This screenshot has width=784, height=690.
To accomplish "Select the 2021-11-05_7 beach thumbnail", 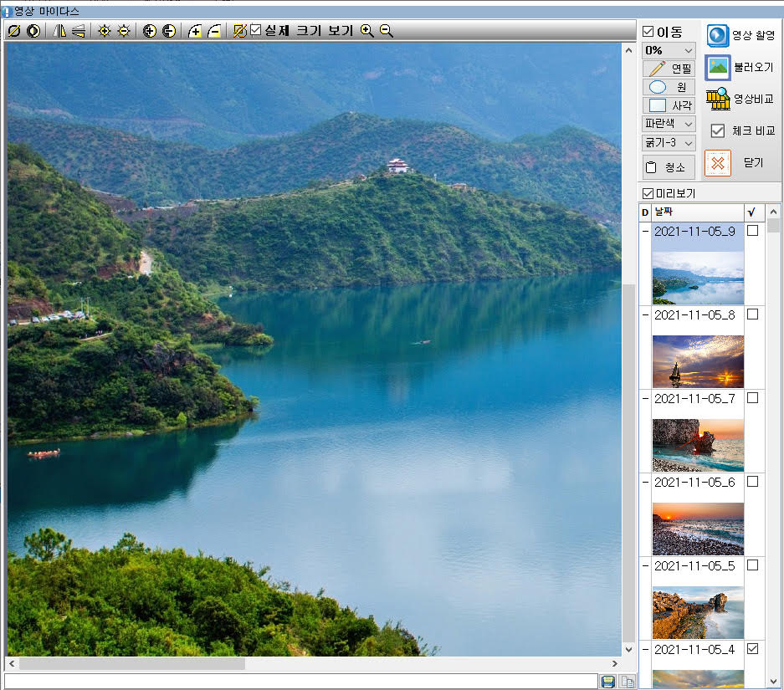I will point(698,444).
